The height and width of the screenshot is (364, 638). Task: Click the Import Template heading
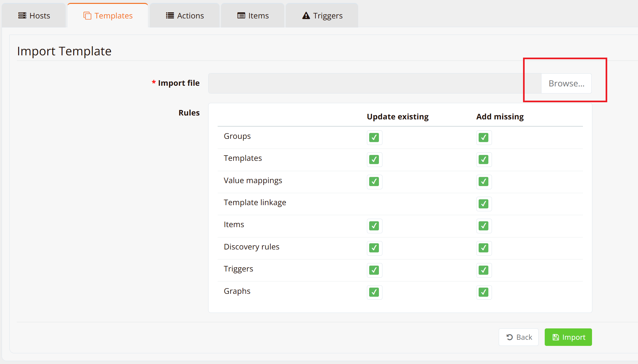[x=64, y=51]
